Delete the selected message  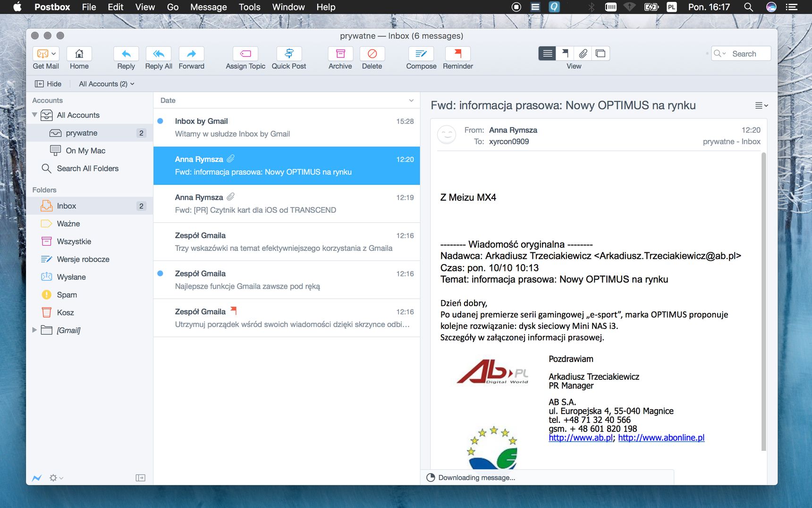pyautogui.click(x=372, y=53)
